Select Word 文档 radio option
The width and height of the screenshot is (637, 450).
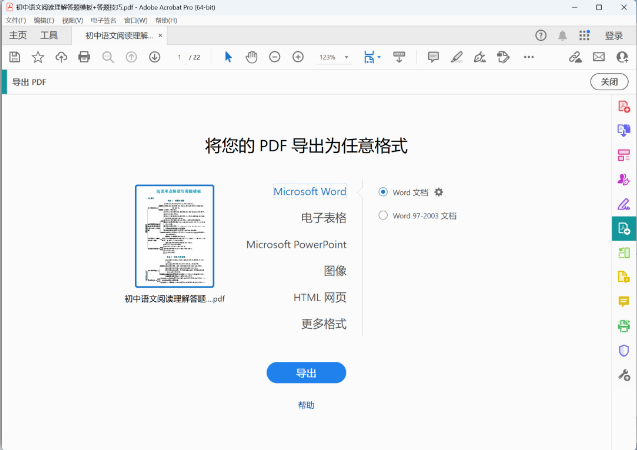383,192
